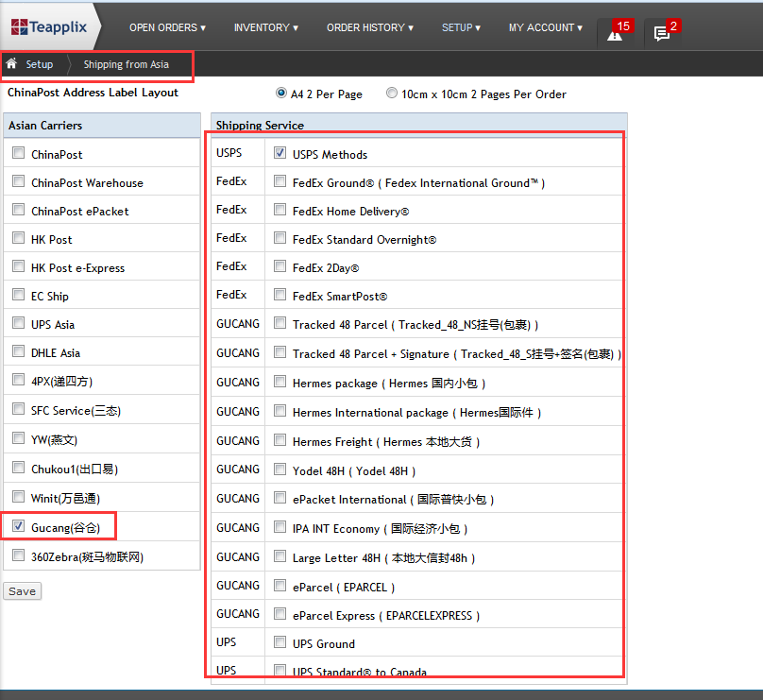Screen dimensions: 763x700
Task: Tick the Chukou1 carrier checkbox
Action: (19, 468)
